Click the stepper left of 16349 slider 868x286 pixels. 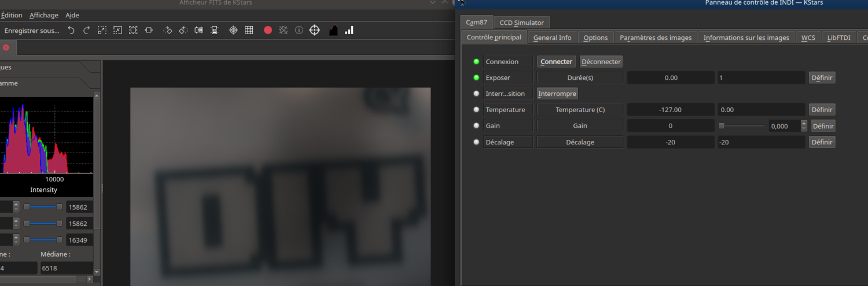point(16,239)
